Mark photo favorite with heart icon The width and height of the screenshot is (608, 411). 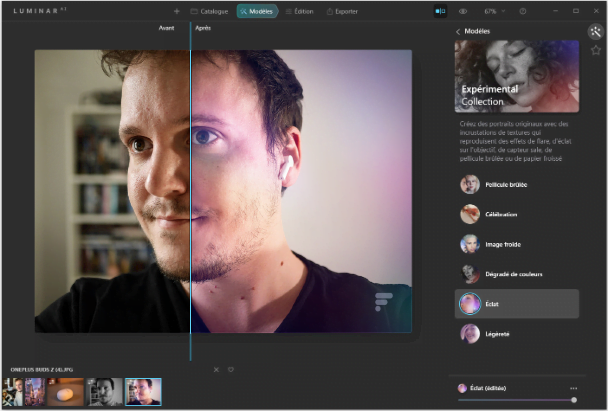pyautogui.click(x=231, y=370)
